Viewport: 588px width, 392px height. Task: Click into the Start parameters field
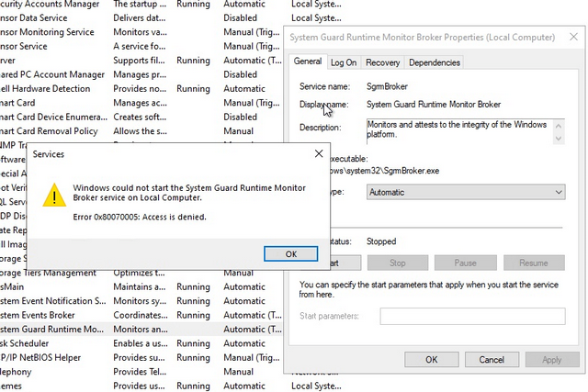472,317
